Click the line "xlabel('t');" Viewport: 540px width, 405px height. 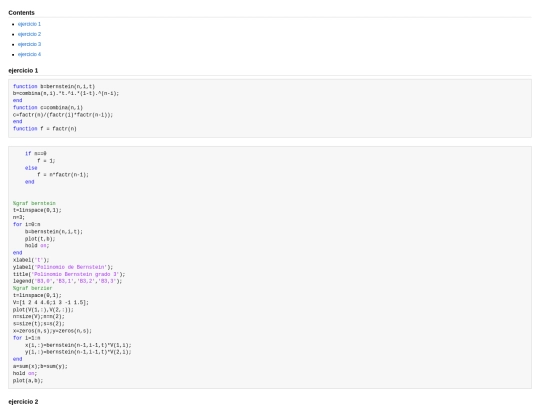31,260
